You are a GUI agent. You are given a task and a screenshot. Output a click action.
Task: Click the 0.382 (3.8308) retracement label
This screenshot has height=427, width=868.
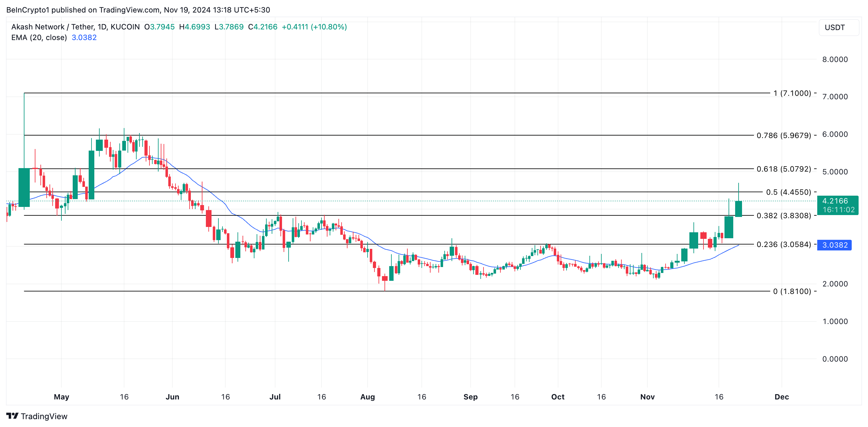(783, 215)
